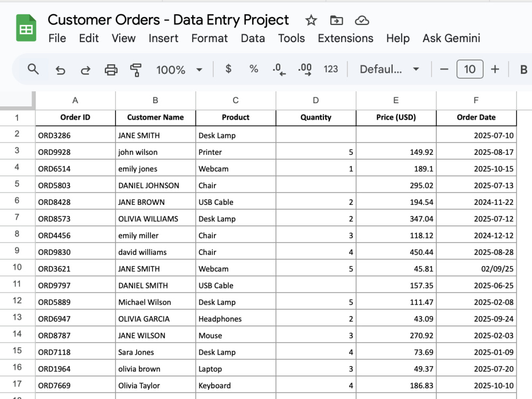Viewport: 532px width, 399px height.
Task: Open the File menu
Action: (x=57, y=38)
